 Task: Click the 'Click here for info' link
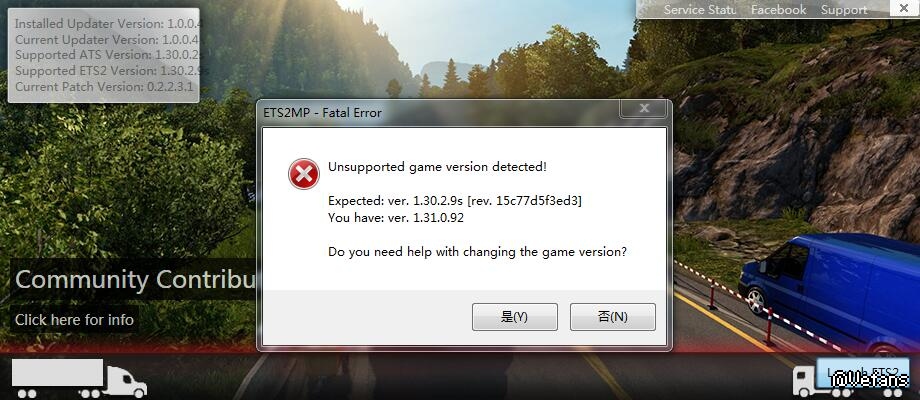(x=75, y=320)
